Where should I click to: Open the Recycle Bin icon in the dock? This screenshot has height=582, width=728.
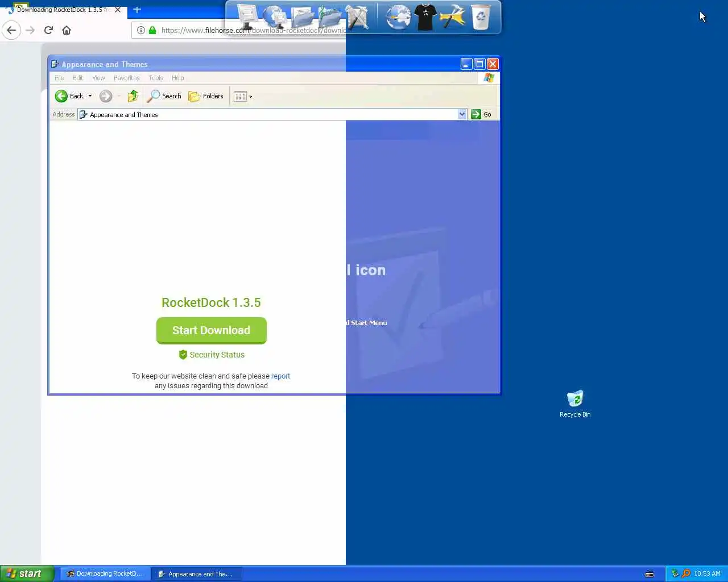click(x=481, y=17)
